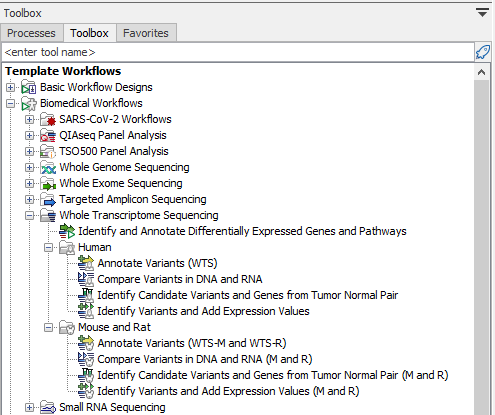Viewport: 495px width, 415px height.
Task: Collapse the Human folder node
Action: point(49,247)
